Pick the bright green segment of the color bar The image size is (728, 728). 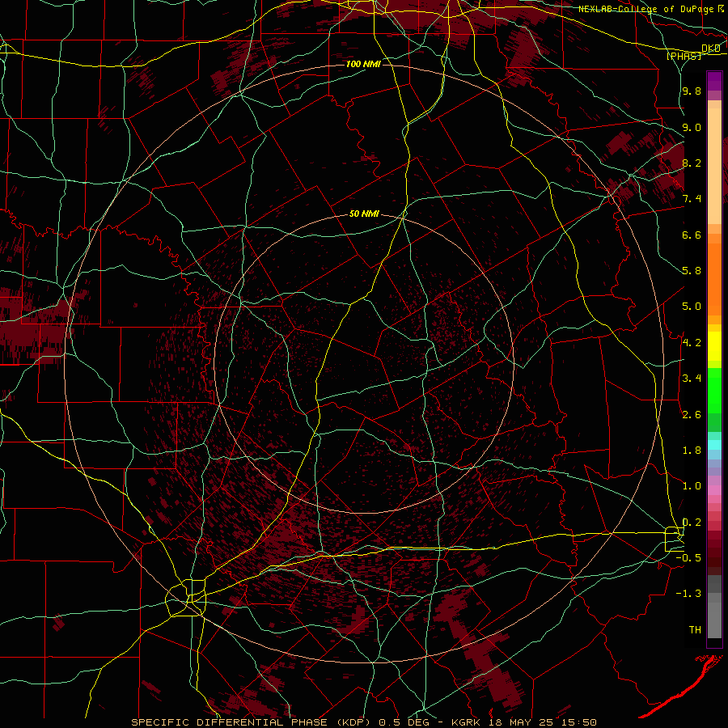point(714,391)
